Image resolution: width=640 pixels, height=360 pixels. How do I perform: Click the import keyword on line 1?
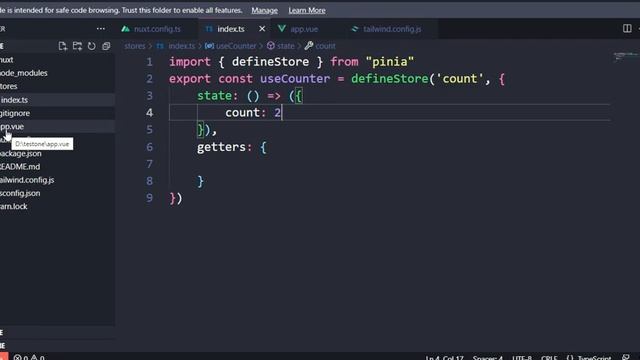(190, 62)
